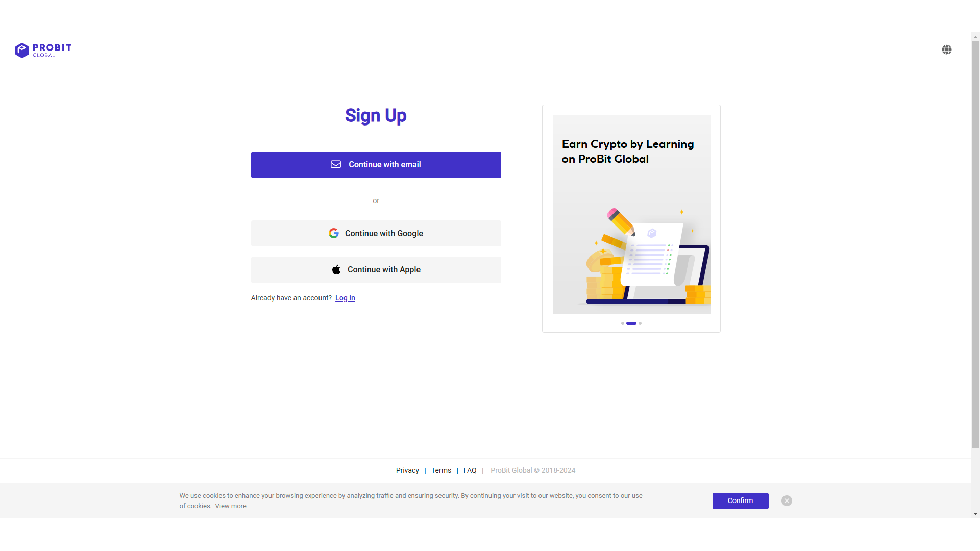This screenshot has height=551, width=980.
Task: Click the Apple logo icon button
Action: tap(335, 269)
